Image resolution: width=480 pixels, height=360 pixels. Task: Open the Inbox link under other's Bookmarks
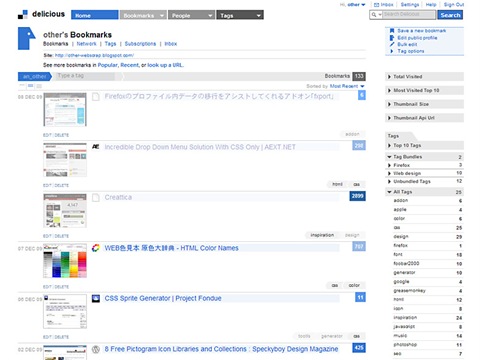coord(171,44)
